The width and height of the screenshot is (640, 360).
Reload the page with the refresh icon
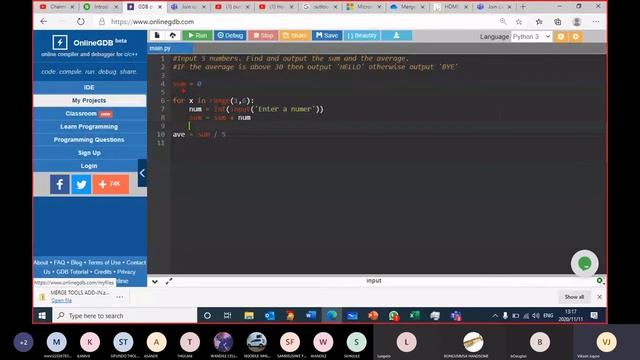[81, 22]
